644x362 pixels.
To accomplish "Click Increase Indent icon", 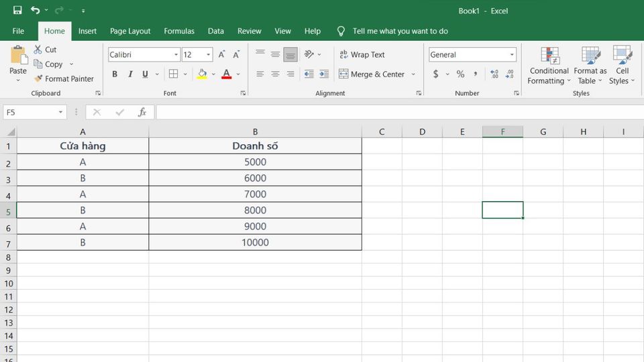I will pos(324,74).
